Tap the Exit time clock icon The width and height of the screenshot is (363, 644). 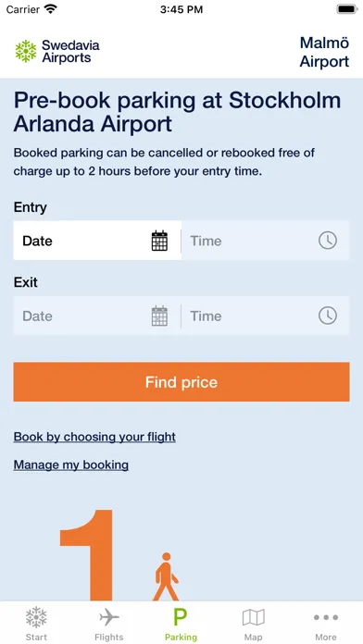pyautogui.click(x=328, y=316)
